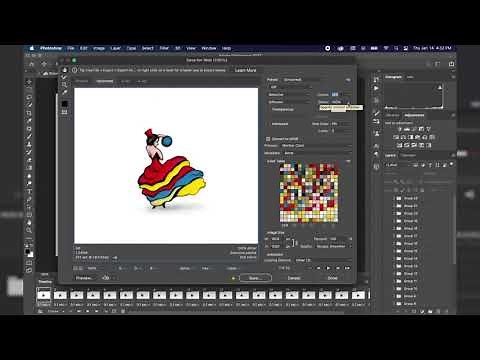
Task: Click the Preview... button
Action: (84, 278)
